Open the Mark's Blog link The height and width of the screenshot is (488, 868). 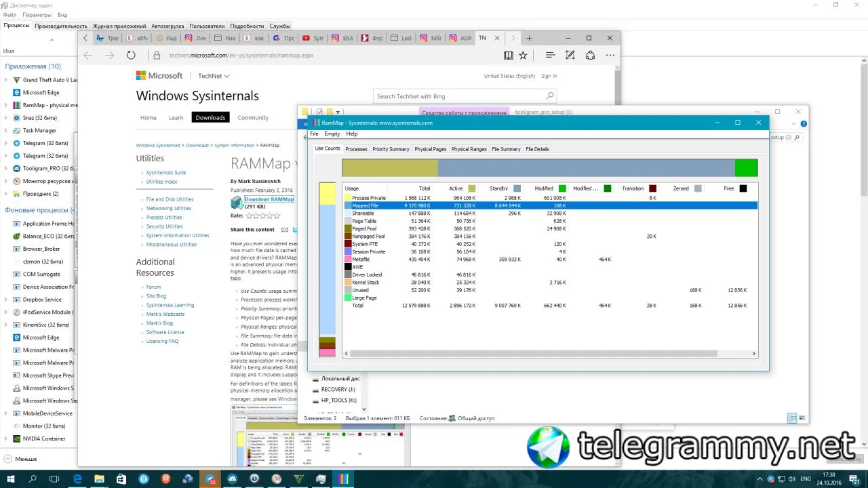click(x=159, y=323)
